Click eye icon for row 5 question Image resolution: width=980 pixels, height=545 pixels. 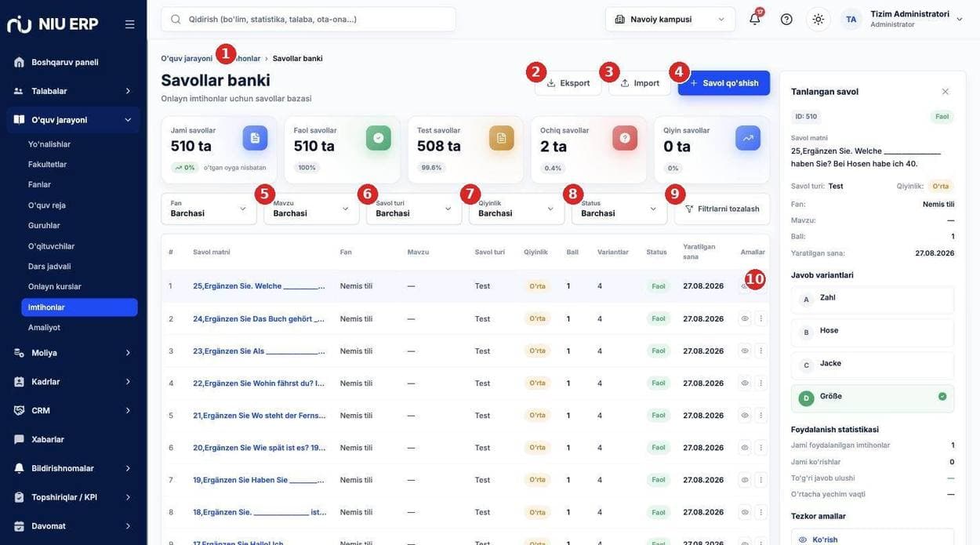(x=745, y=415)
